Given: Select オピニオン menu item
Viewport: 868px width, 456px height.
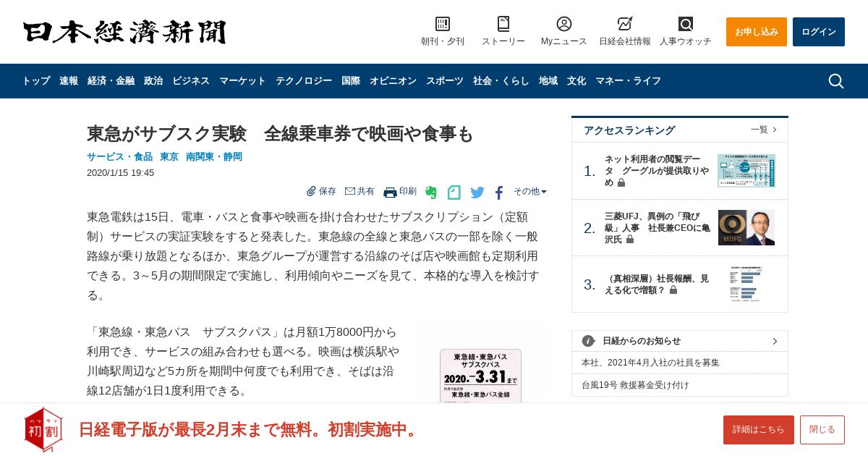Looking at the screenshot, I should (x=393, y=81).
